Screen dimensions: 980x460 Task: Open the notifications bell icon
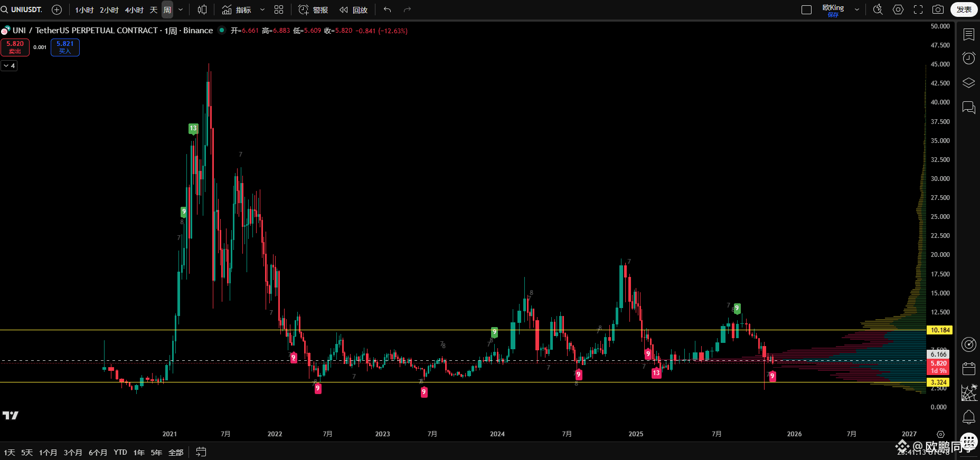pos(969,417)
